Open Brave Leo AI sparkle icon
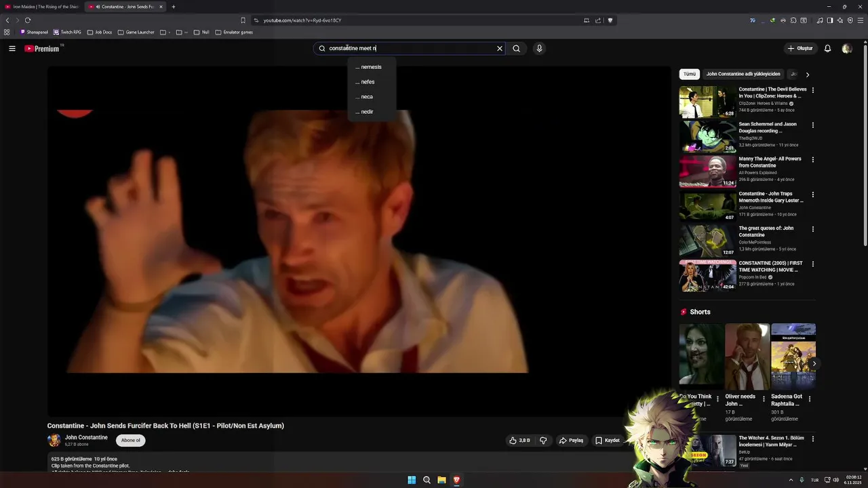Viewport: 868px width, 488px height. click(x=840, y=20)
